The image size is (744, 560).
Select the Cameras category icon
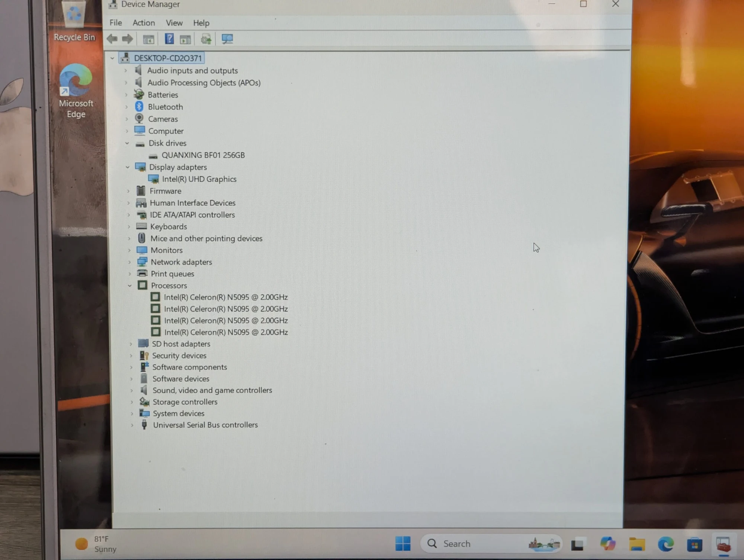[139, 119]
